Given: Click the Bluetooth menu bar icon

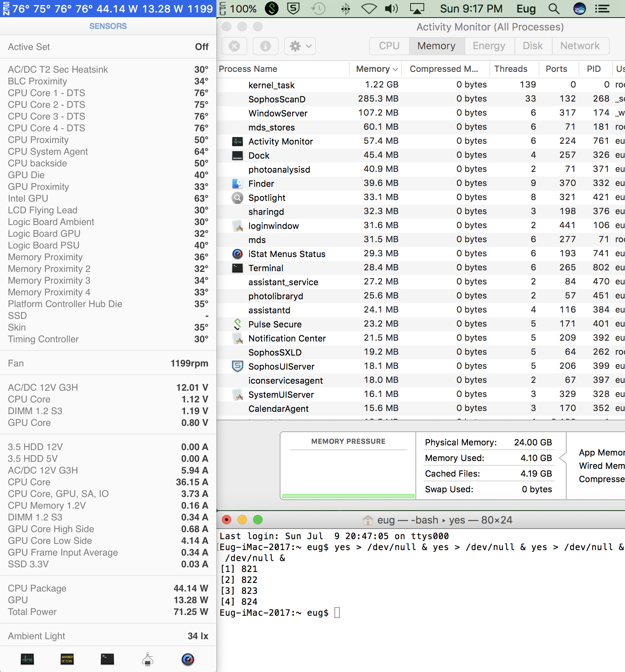Looking at the screenshot, I should (345, 9).
